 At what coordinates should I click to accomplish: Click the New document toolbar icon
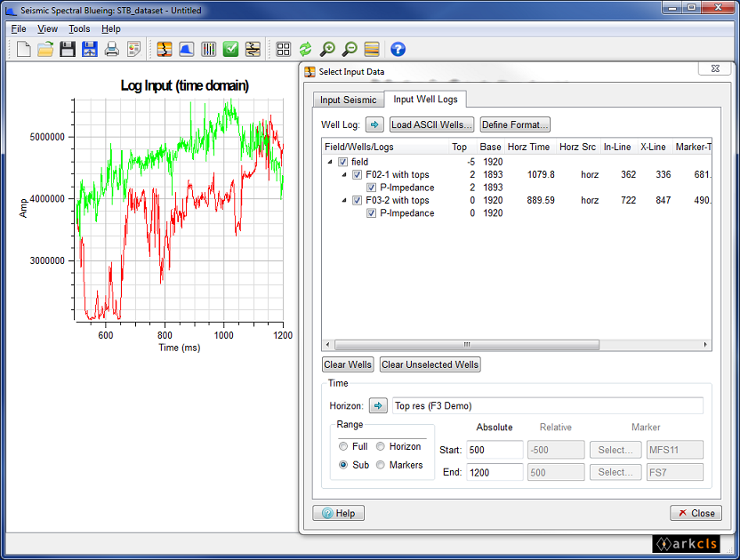point(24,49)
